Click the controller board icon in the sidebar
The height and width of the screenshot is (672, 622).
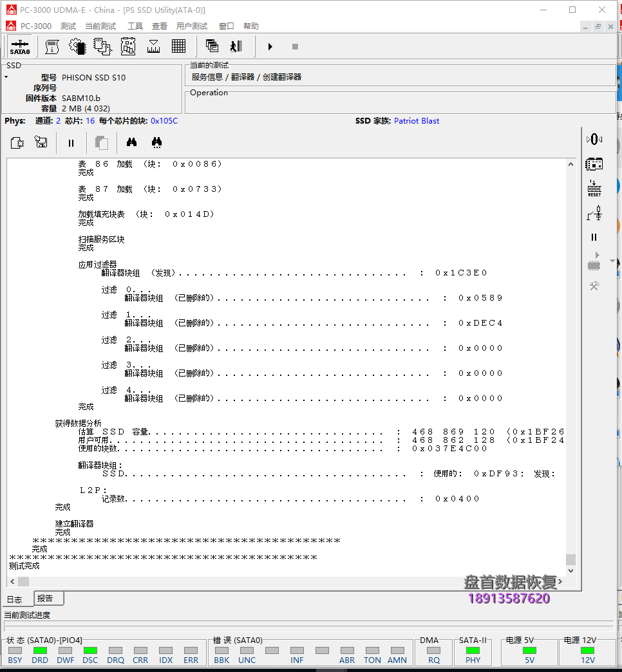[594, 164]
